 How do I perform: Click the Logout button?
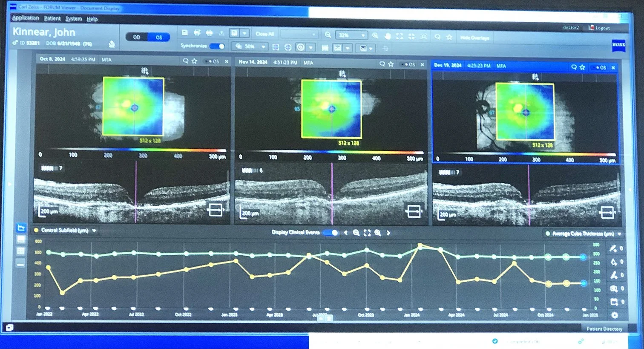click(600, 28)
